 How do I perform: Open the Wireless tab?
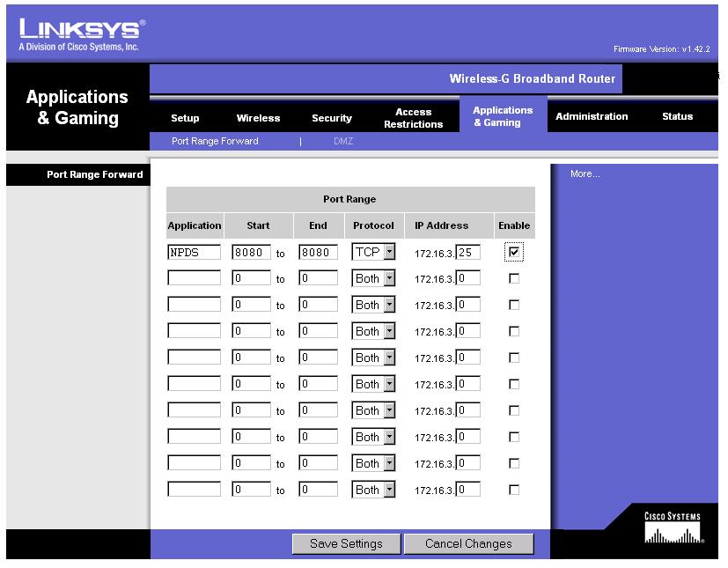point(258,118)
